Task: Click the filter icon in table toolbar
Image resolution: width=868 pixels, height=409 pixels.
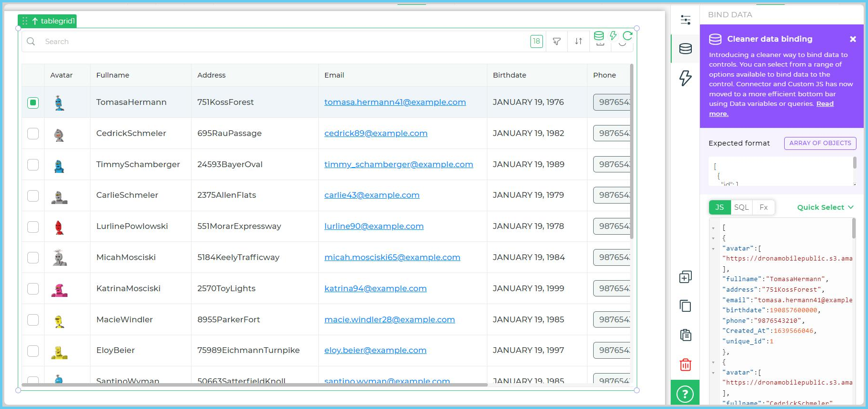Action: [x=556, y=42]
